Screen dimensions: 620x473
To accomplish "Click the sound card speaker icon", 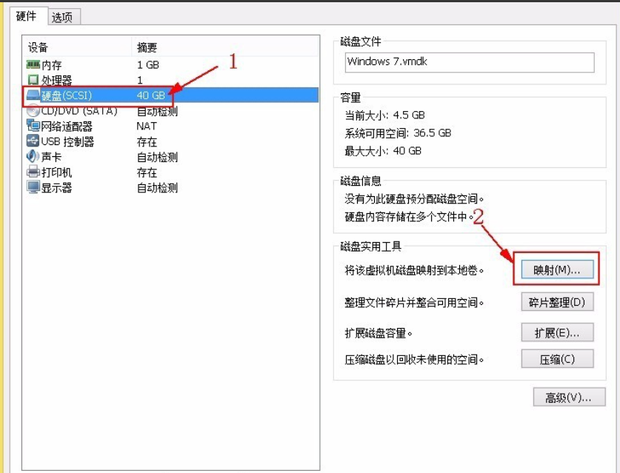I will [33, 157].
